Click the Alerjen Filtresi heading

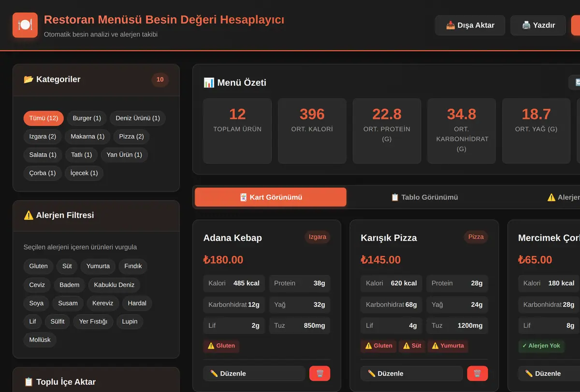coord(59,215)
